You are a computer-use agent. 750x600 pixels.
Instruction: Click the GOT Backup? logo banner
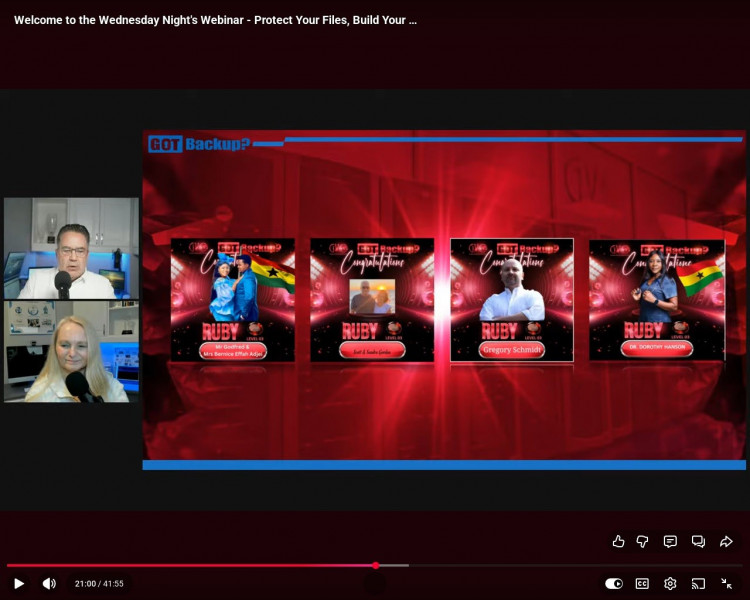coord(200,144)
